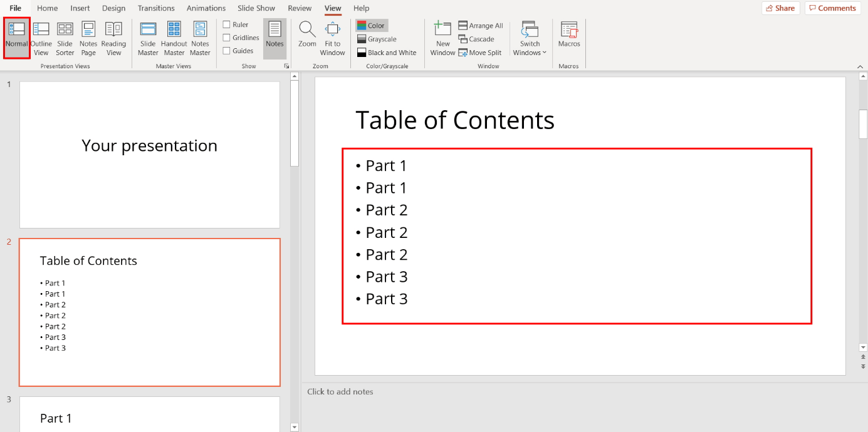
Task: Open the Slide Master editor
Action: coord(147,38)
